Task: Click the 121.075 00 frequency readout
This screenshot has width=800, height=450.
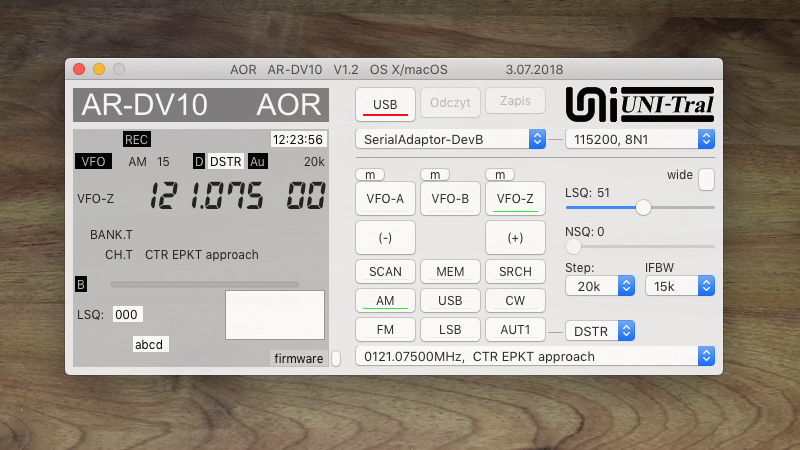Action: (237, 196)
